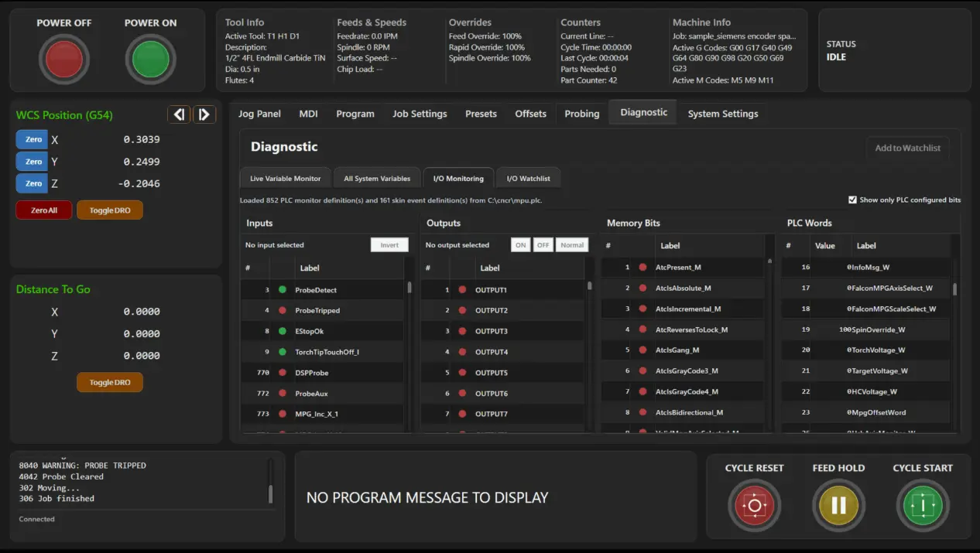Click the Label column header in Inputs
Image resolution: width=980 pixels, height=553 pixels.
pyautogui.click(x=310, y=268)
